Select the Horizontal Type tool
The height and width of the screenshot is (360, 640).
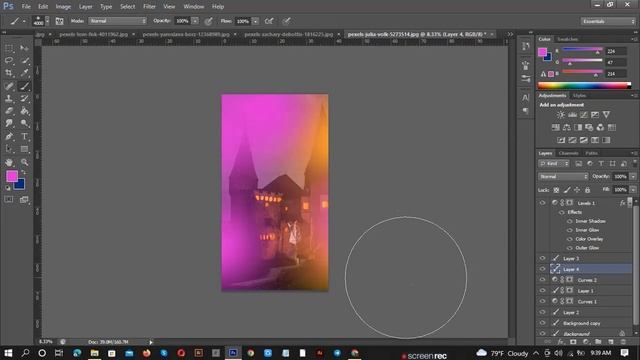point(24,136)
